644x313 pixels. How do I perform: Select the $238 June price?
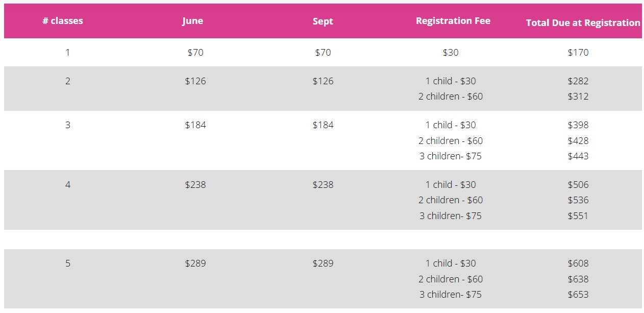point(195,185)
